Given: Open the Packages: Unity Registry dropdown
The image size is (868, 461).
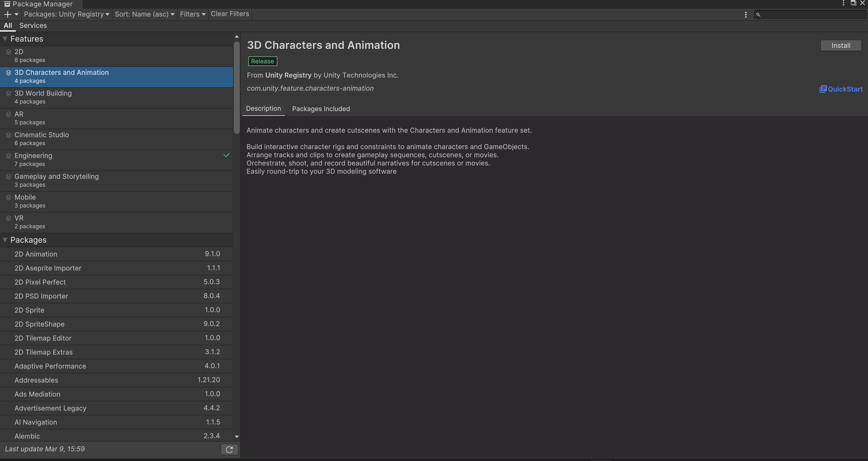Looking at the screenshot, I should (x=66, y=14).
